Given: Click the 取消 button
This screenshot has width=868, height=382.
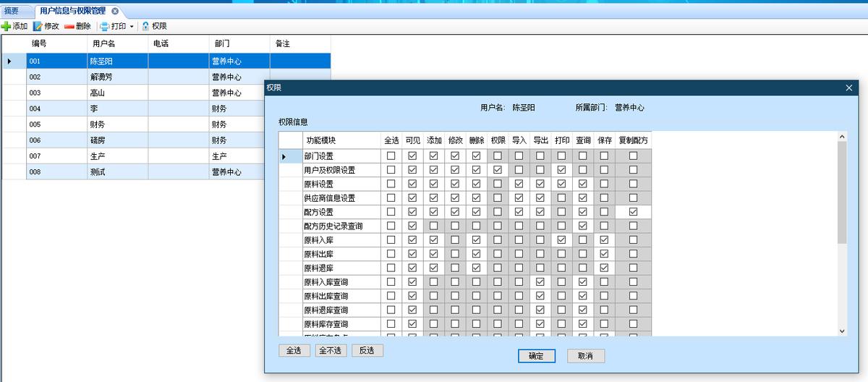Looking at the screenshot, I should (x=585, y=356).
